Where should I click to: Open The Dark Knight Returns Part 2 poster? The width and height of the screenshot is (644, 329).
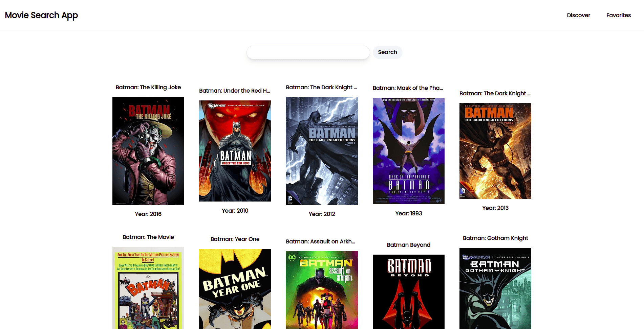495,151
